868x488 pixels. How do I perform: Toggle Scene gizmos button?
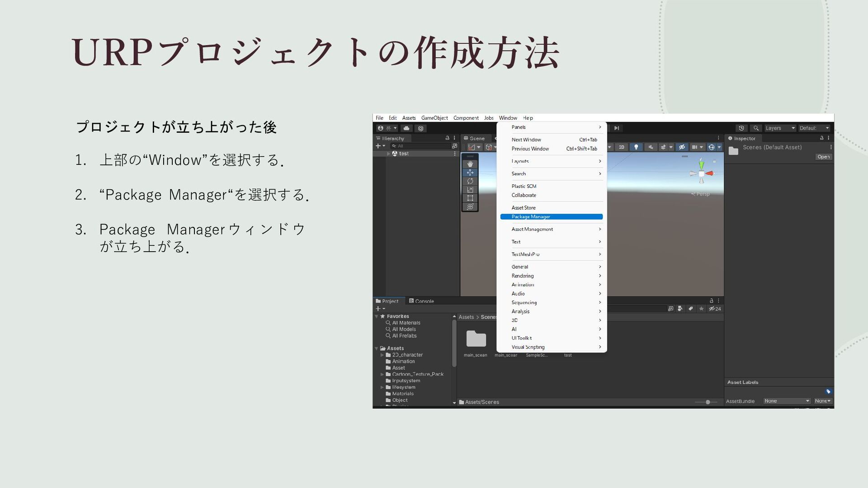click(711, 147)
